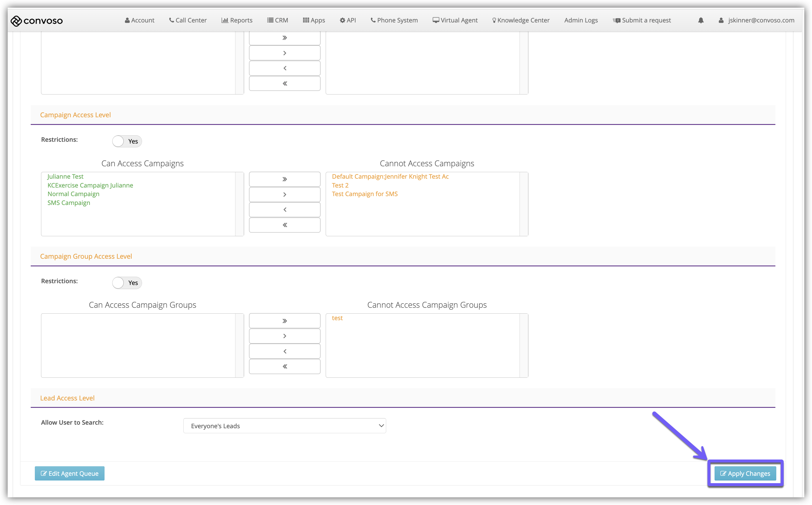
Task: Open Allow User to Search dropdown
Action: pos(284,426)
